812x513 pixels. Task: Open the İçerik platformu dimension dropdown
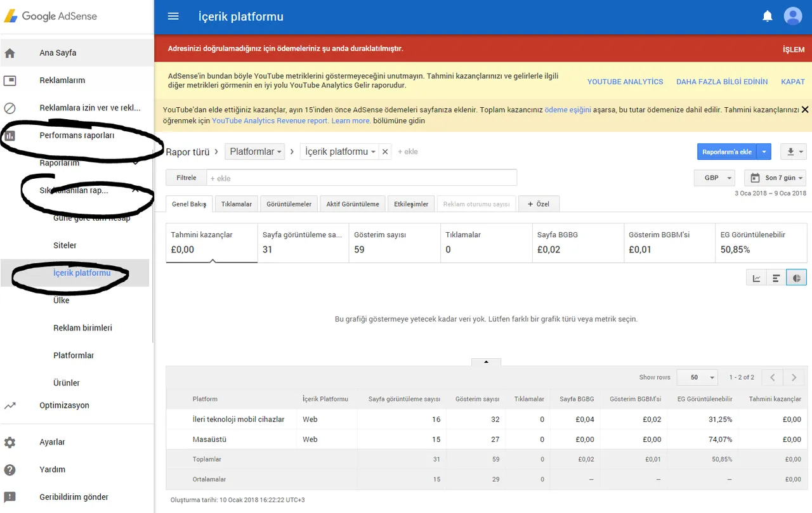[339, 152]
